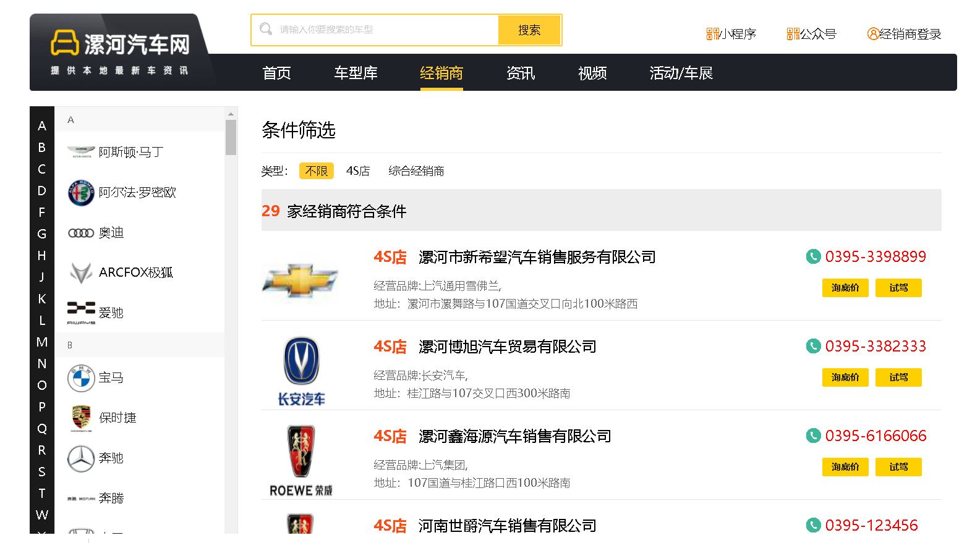Image resolution: width=980 pixels, height=543 pixels.
Task: Jump to letter H in index
Action: coord(42,256)
